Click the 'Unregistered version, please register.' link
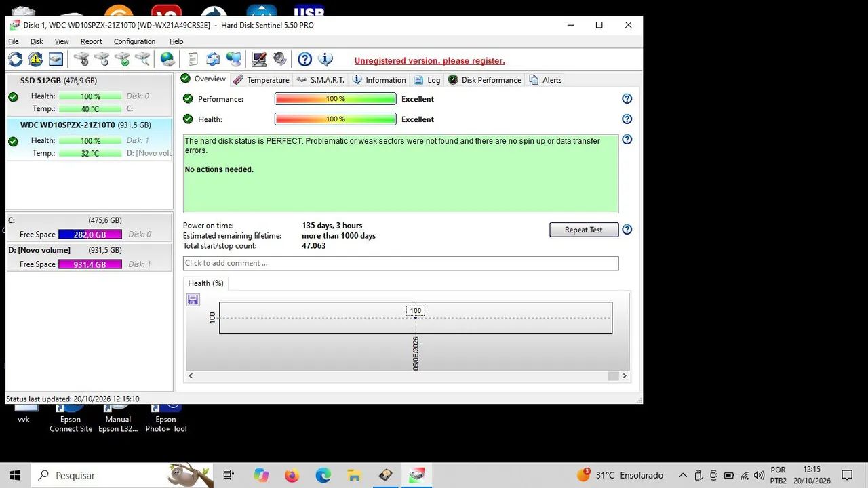 point(429,60)
